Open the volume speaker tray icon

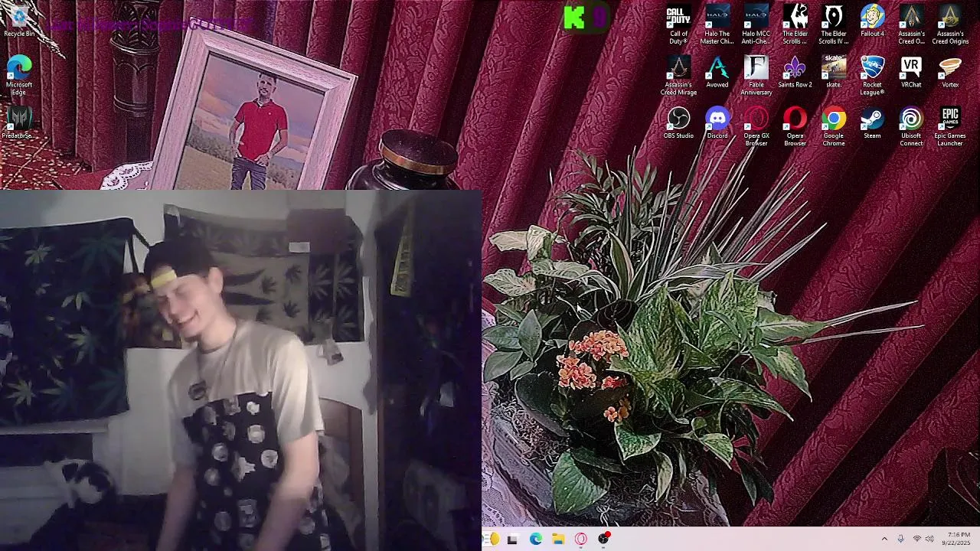pyautogui.click(x=929, y=540)
